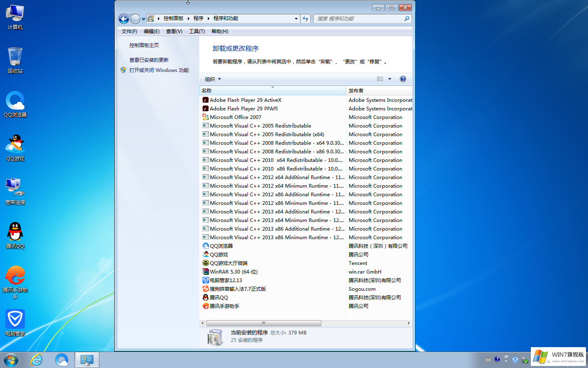588x368 pixels.
Task: Click the win.rar GmbH publisher cell
Action: (365, 272)
